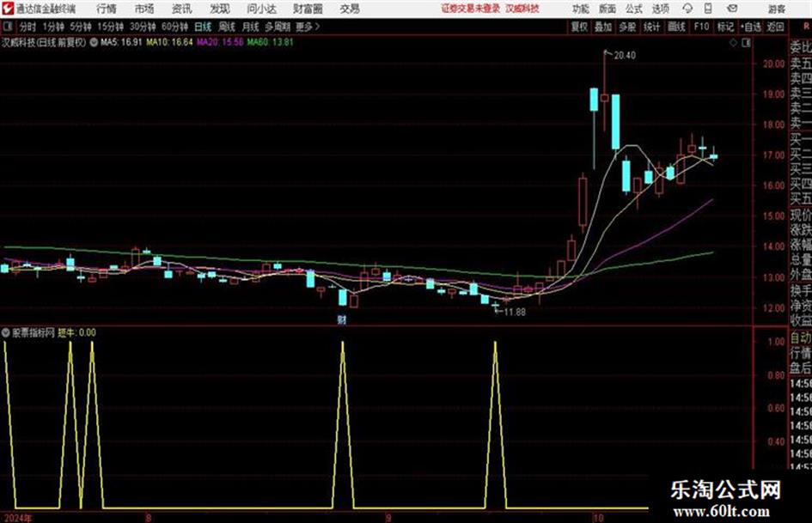This screenshot has height=523, width=812.
Task: Select the 周线 weekly period tab
Action: pos(227,27)
